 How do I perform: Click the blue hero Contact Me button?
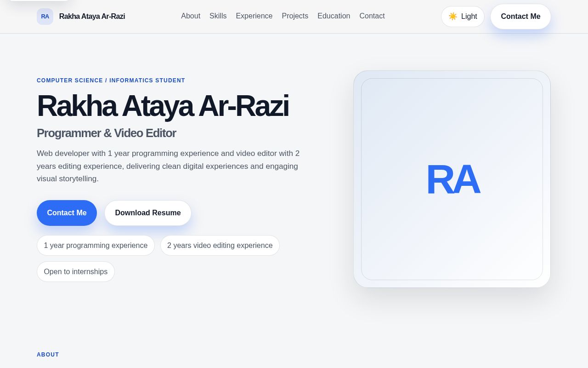[x=67, y=213]
